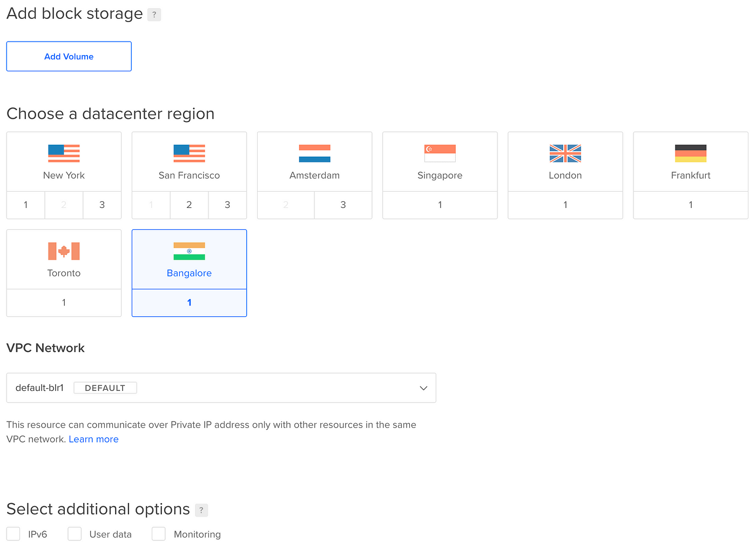756x550 pixels.
Task: Select San Francisco datacenter 2
Action: tap(189, 205)
